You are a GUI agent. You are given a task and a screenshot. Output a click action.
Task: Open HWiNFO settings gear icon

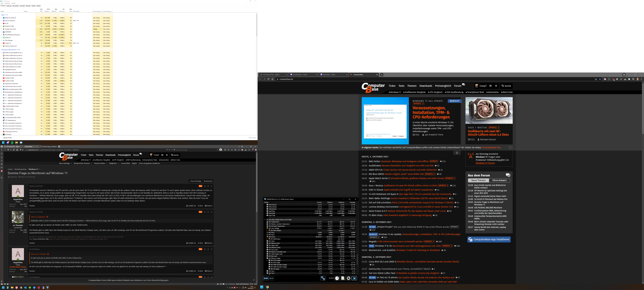tap(348, 278)
